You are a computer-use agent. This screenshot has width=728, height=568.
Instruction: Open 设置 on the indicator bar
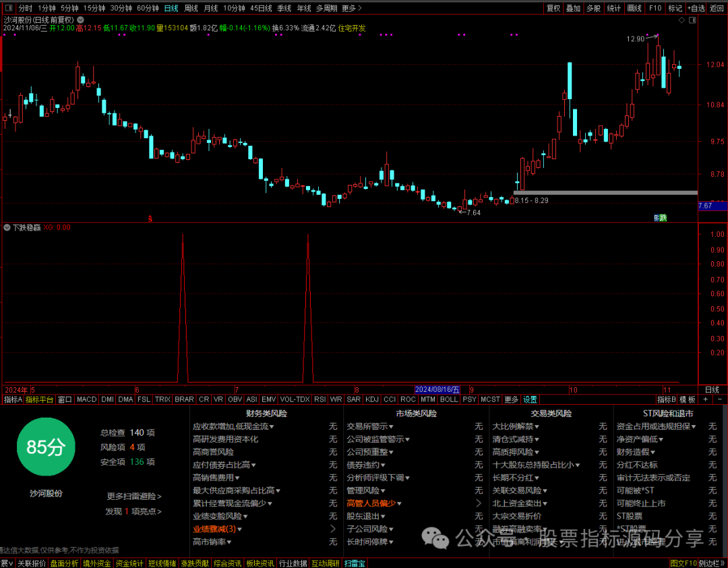pyautogui.click(x=530, y=399)
